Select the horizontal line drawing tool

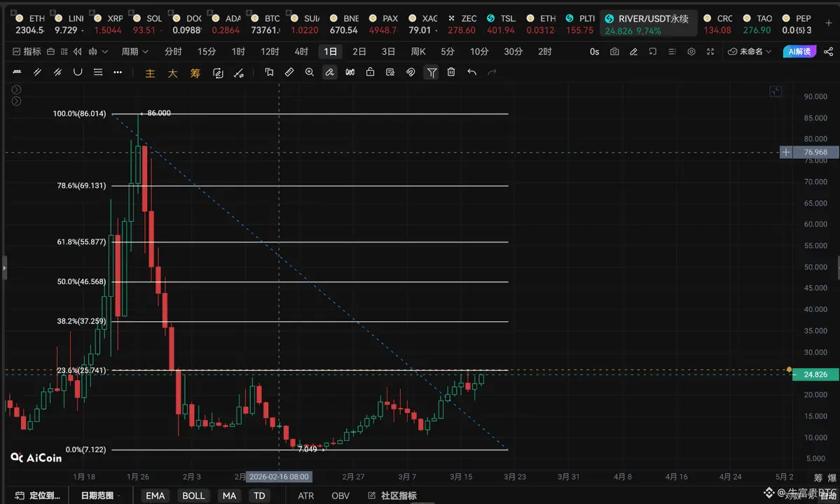tap(17, 71)
